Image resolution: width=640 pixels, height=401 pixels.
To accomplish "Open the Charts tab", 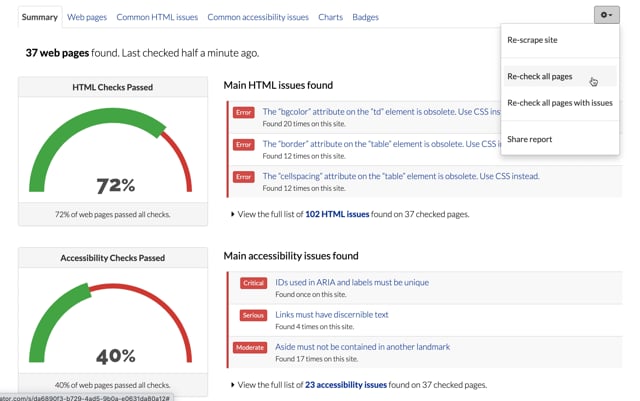I will coord(330,17).
